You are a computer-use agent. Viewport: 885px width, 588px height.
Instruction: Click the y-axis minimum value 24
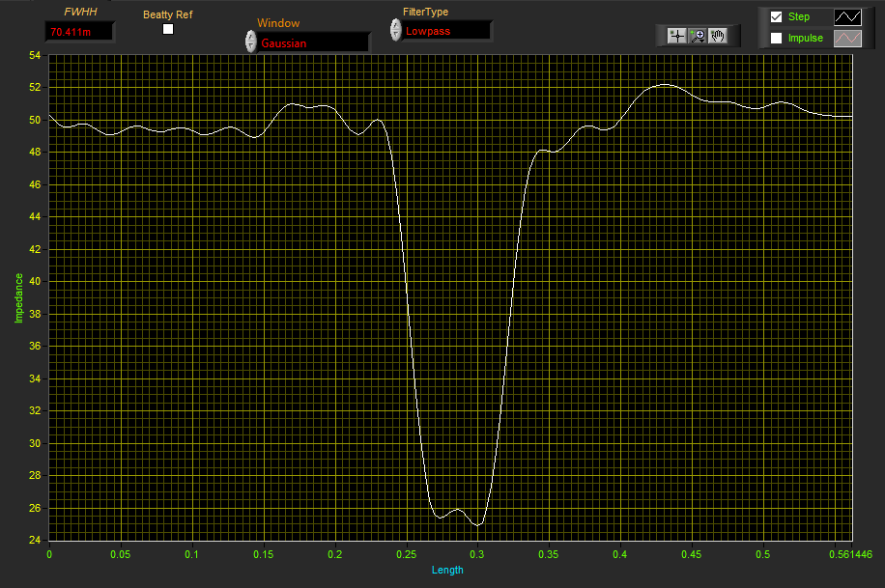pos(35,540)
